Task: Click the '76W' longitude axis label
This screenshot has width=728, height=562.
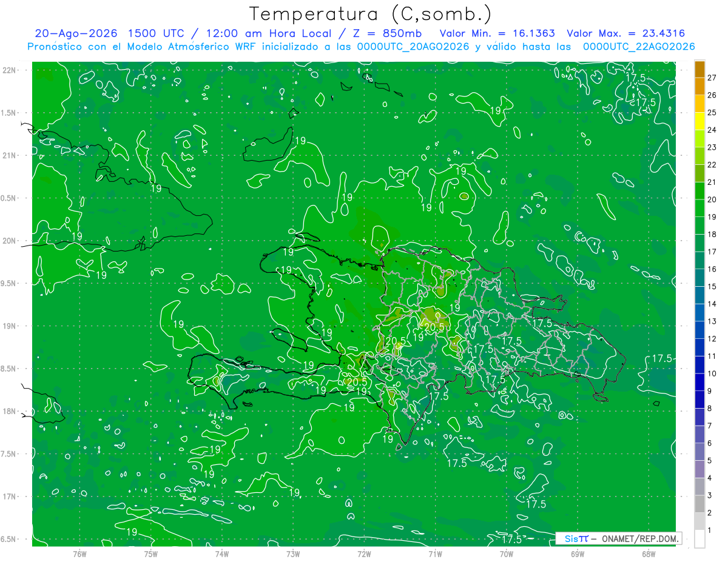Action: 79,554
